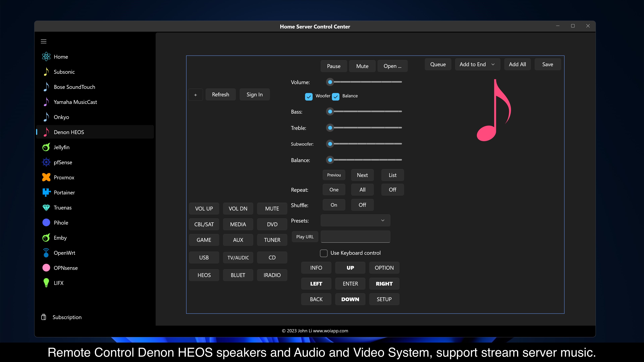
Task: Click the LIFX light bulb icon
Action: coord(46,283)
